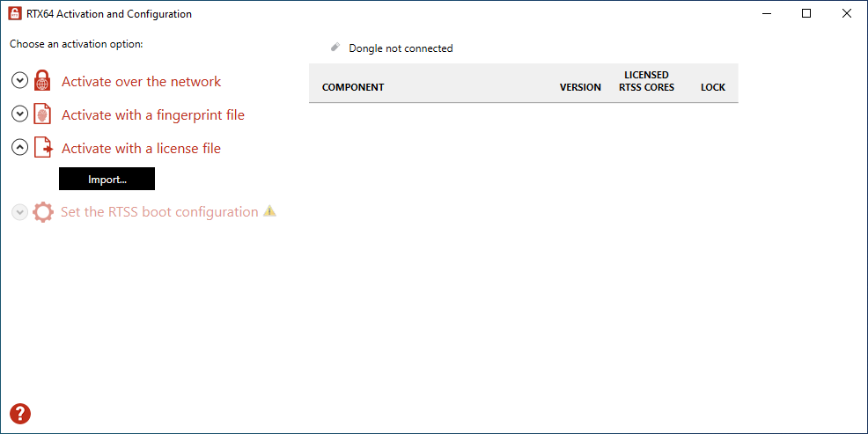Click the COMPONENT column header
Screen dimensions: 868x434
point(353,87)
